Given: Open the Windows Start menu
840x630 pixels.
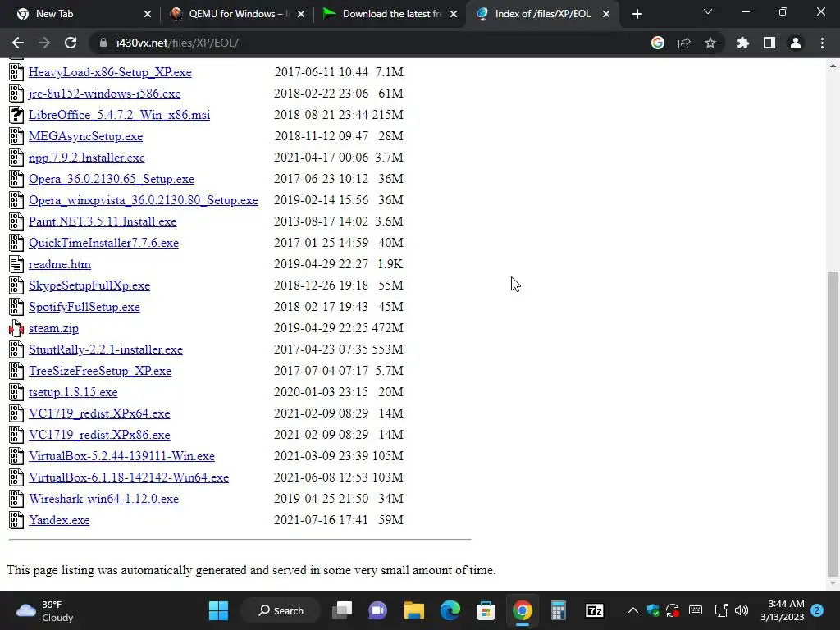Looking at the screenshot, I should click(x=218, y=610).
